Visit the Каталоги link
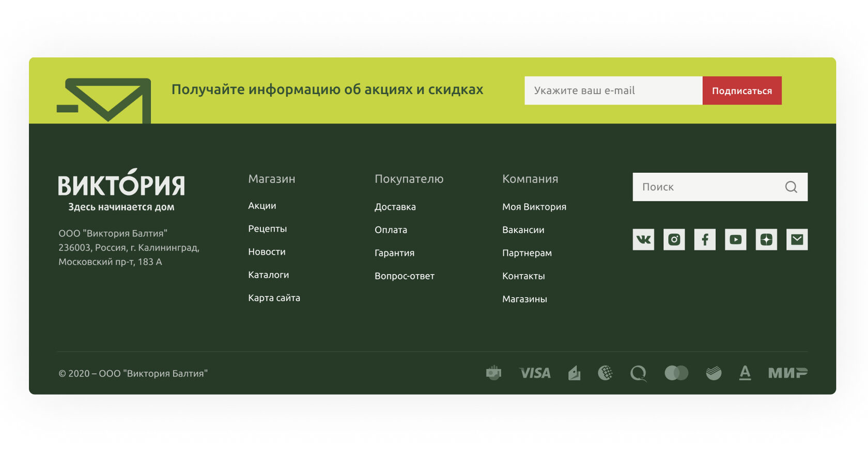 [x=268, y=275]
